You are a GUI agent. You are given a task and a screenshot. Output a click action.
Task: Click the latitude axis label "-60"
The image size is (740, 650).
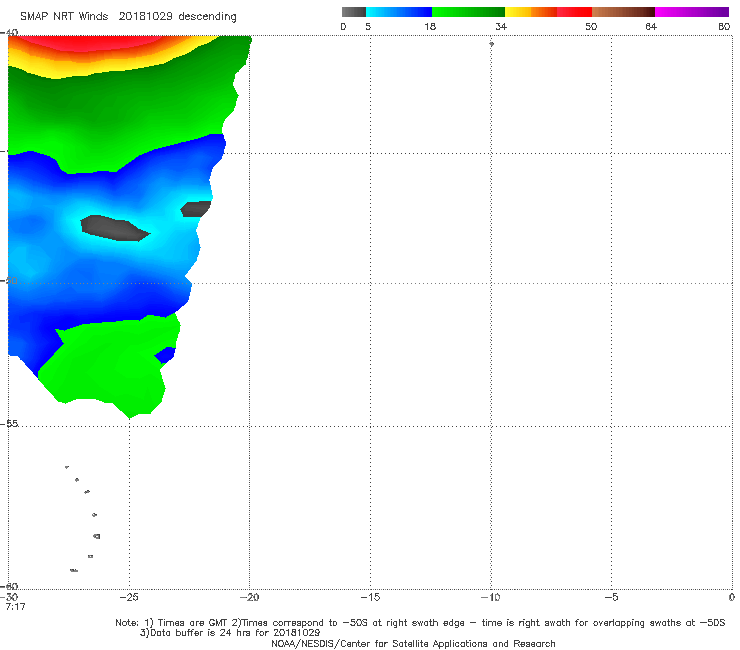pyautogui.click(x=10, y=586)
